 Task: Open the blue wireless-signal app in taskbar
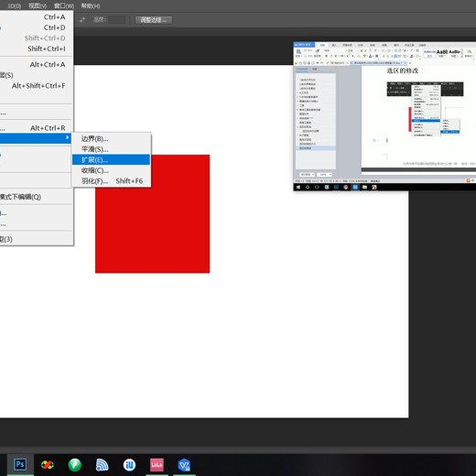tap(102, 465)
